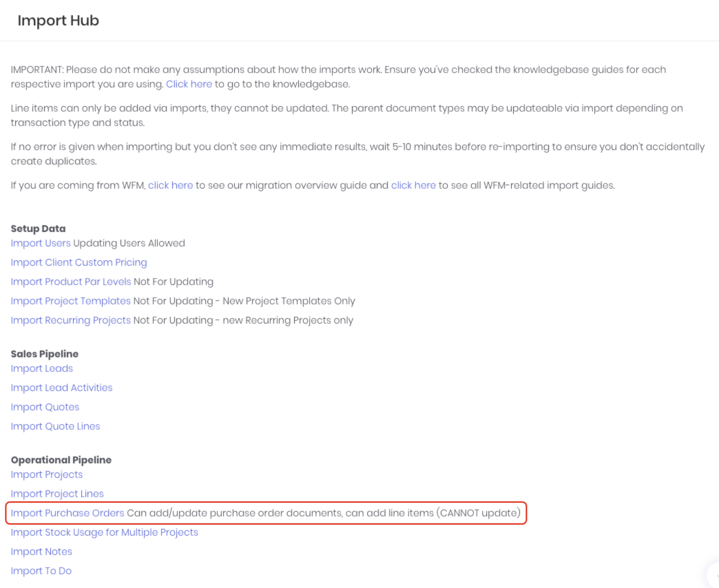Screen dimensions: 719x588
Task: Click the purchase order 'CANNOT update' note
Action: (x=479, y=513)
